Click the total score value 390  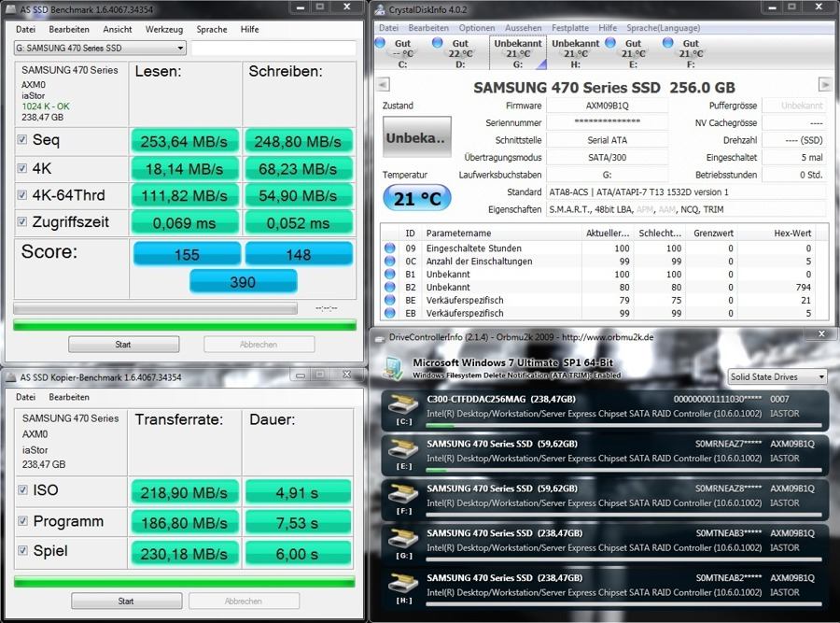pos(244,281)
